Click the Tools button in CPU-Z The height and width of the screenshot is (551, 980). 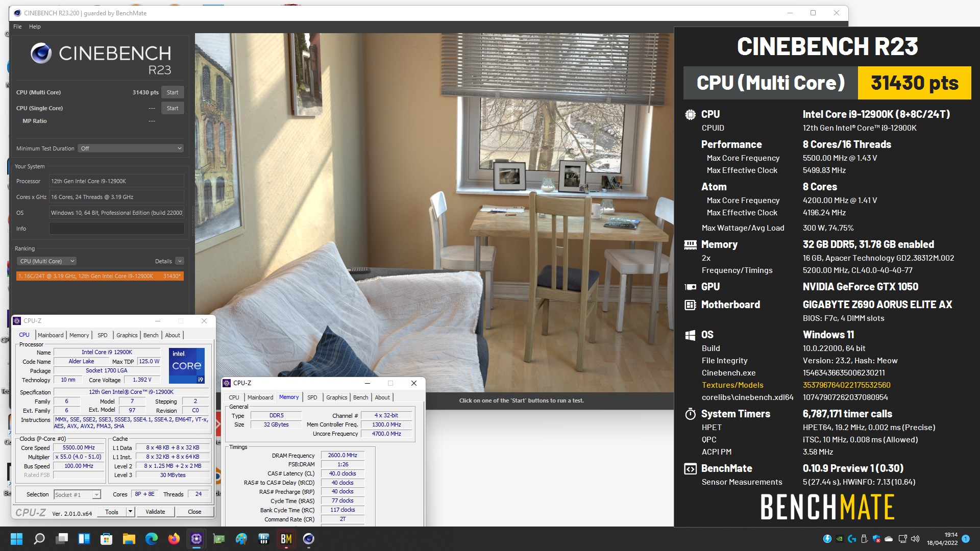[x=112, y=512]
